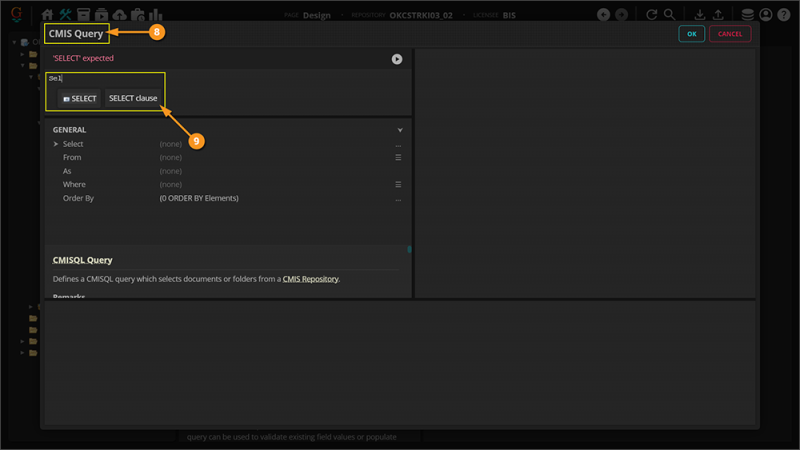Select the Order By property row

[228, 198]
